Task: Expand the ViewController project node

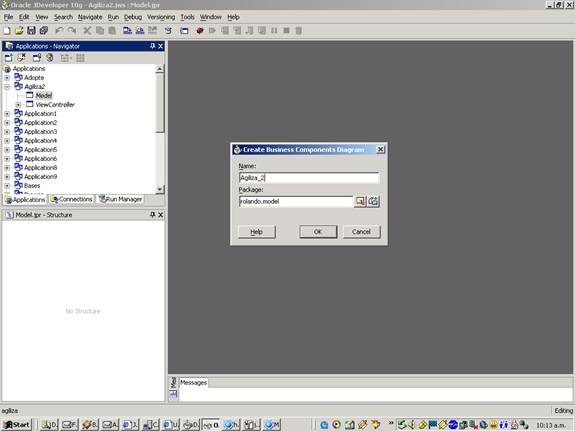Action: (x=18, y=105)
